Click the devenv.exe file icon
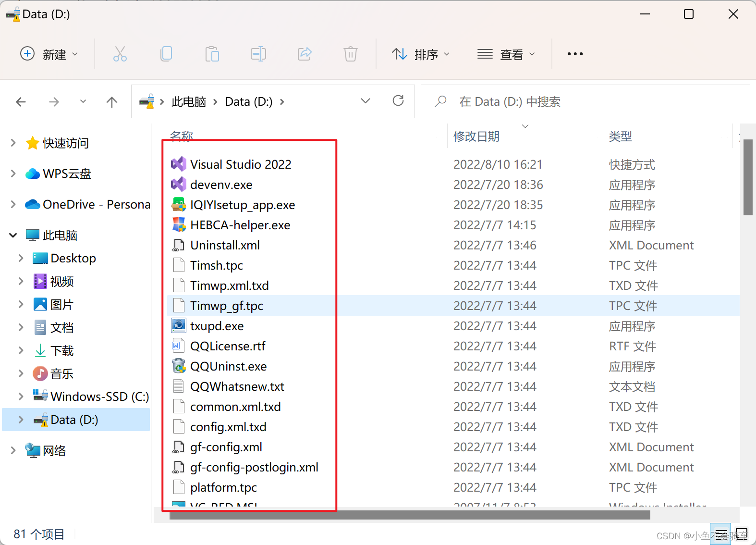756x545 pixels. tap(179, 185)
